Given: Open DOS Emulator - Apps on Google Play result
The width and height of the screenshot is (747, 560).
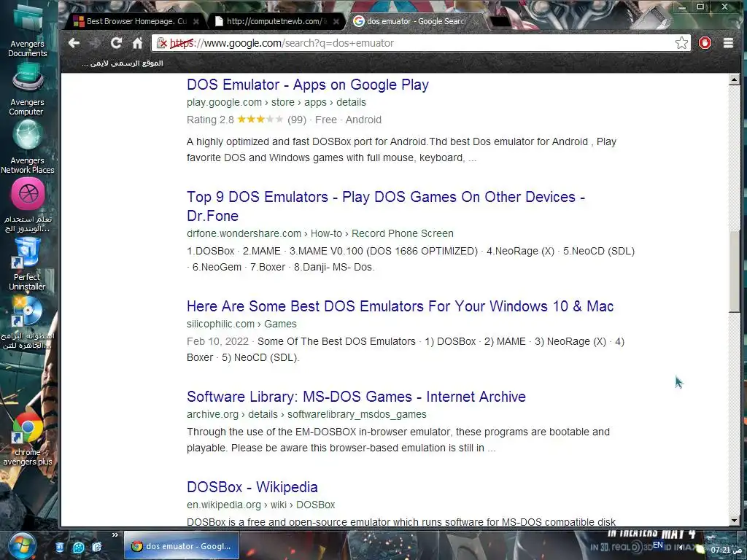Looking at the screenshot, I should click(x=308, y=85).
